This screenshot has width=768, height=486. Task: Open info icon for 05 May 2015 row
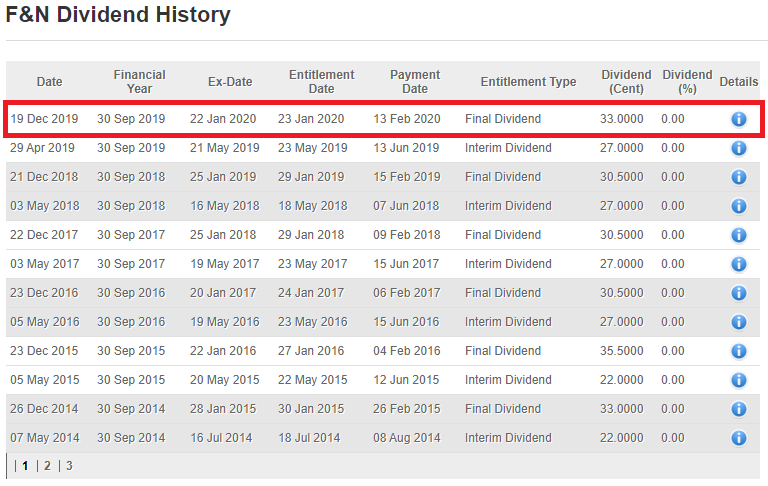pyautogui.click(x=738, y=380)
